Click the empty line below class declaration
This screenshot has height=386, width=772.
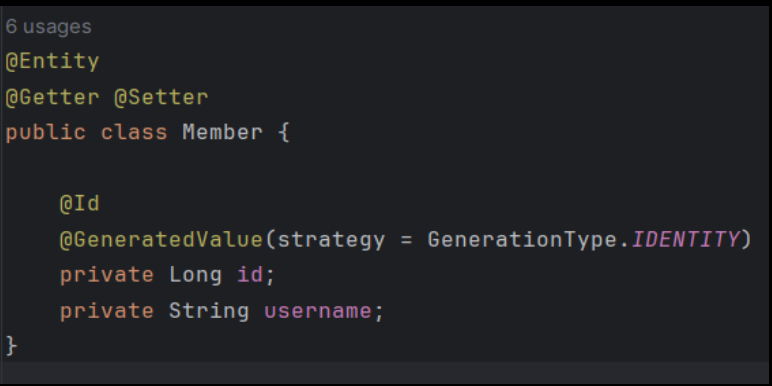point(386,168)
